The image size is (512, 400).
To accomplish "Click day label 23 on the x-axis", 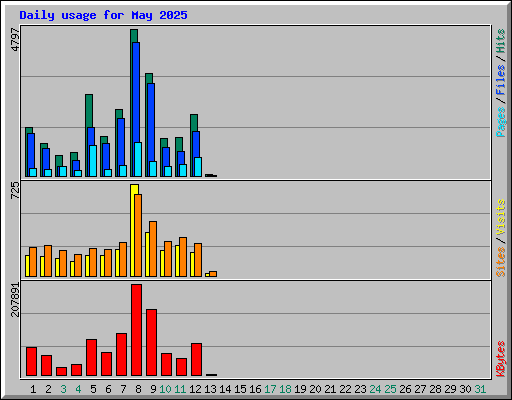I will (x=360, y=389).
